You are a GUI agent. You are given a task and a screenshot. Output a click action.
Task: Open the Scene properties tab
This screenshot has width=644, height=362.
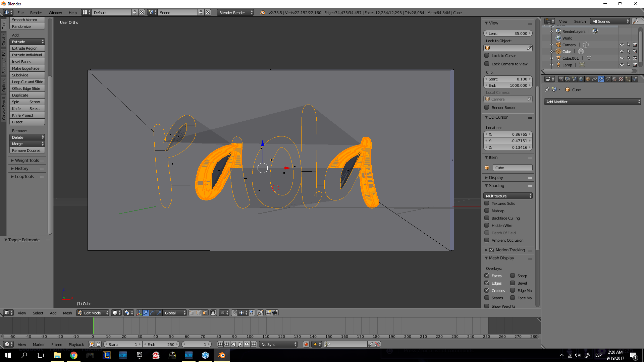point(574,79)
